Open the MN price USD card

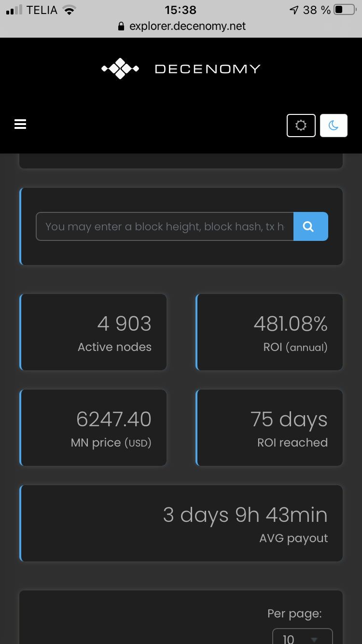pyautogui.click(x=93, y=428)
